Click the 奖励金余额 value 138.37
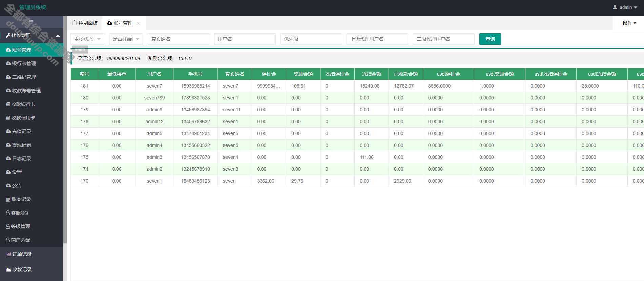Screen dimensions: 644x281 (185, 58)
